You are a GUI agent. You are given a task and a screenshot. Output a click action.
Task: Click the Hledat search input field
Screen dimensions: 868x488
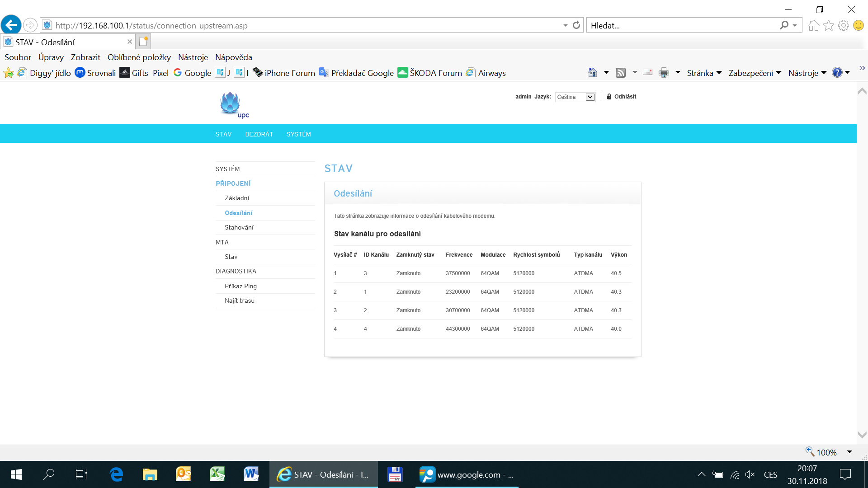pos(683,25)
